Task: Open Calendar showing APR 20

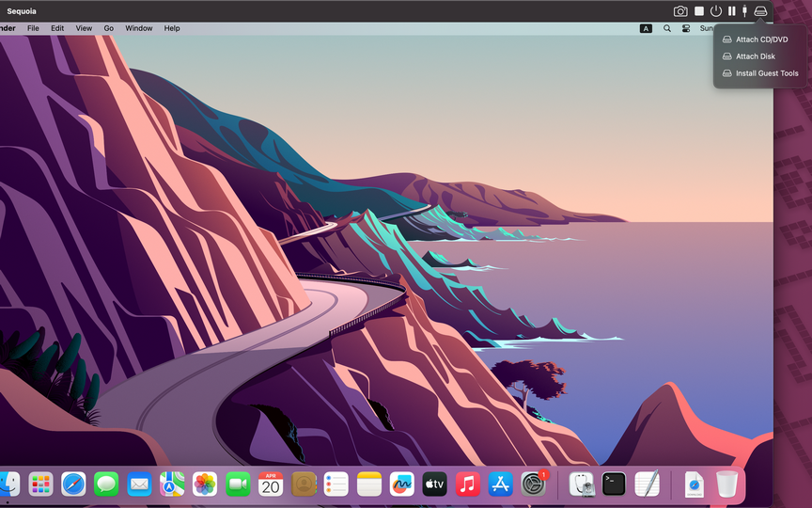Action: (271, 484)
